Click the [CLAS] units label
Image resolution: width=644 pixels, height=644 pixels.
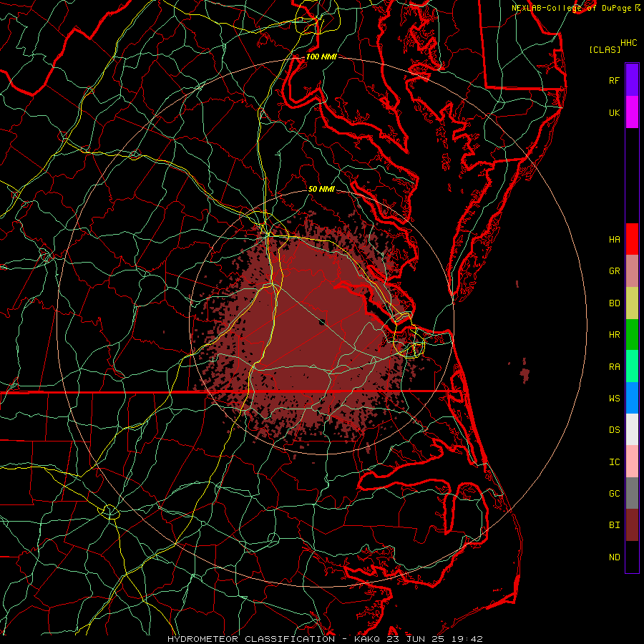(605, 50)
